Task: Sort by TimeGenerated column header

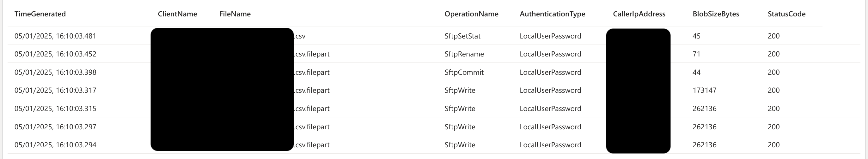Action: [x=40, y=14]
